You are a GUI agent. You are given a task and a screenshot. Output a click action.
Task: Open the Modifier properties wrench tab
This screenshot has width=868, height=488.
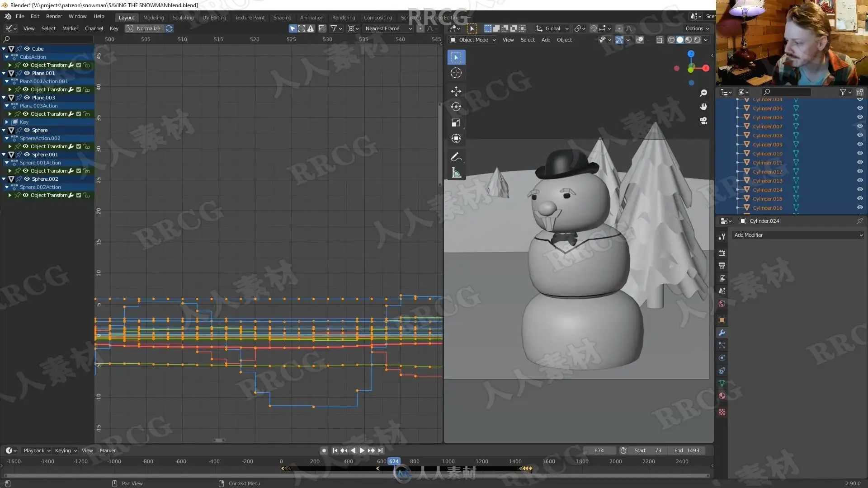click(722, 333)
